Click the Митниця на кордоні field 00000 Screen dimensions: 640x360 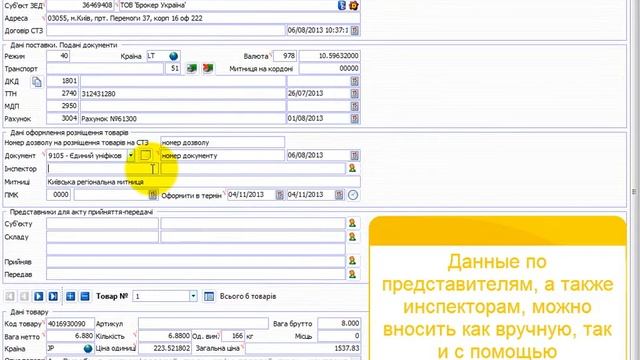tap(329, 69)
